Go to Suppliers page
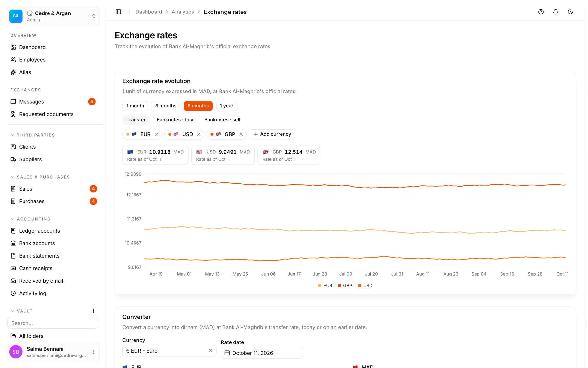The height and width of the screenshot is (368, 588). [53, 159]
